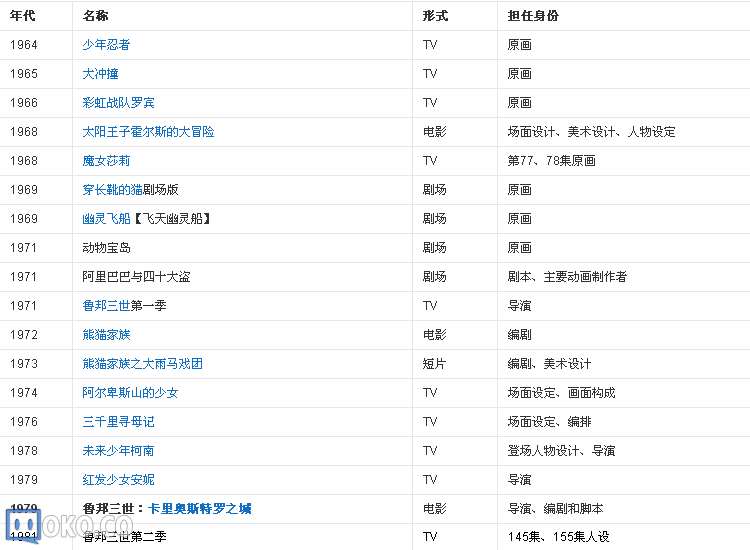Image resolution: width=750 pixels, height=550 pixels.
Task: Select the 鲁邦三世第二季 title text
Action: [x=124, y=537]
